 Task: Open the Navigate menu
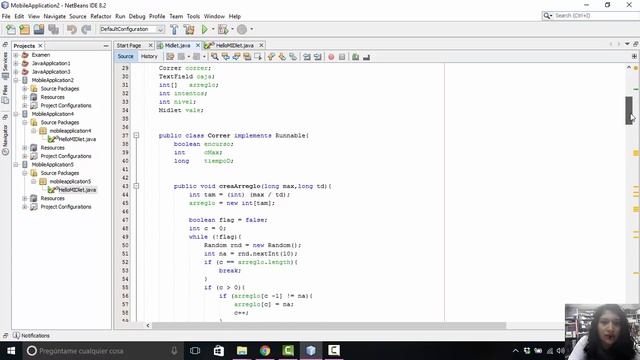coord(54,16)
